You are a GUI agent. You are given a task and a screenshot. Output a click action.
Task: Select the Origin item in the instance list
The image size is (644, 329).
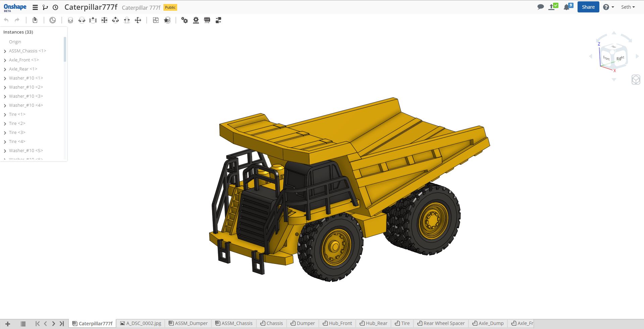click(15, 42)
